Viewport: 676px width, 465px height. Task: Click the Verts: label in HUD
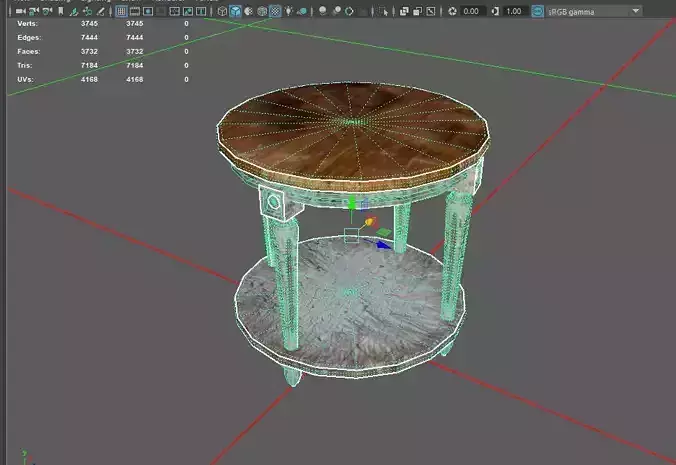27,24
